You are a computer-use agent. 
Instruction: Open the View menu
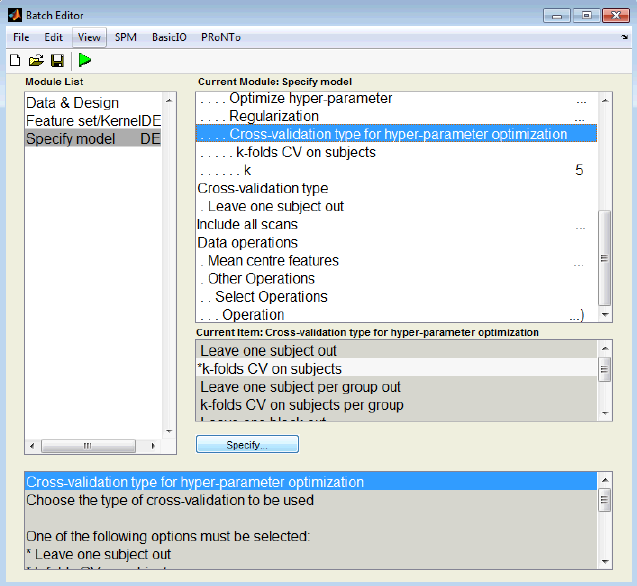tap(89, 37)
